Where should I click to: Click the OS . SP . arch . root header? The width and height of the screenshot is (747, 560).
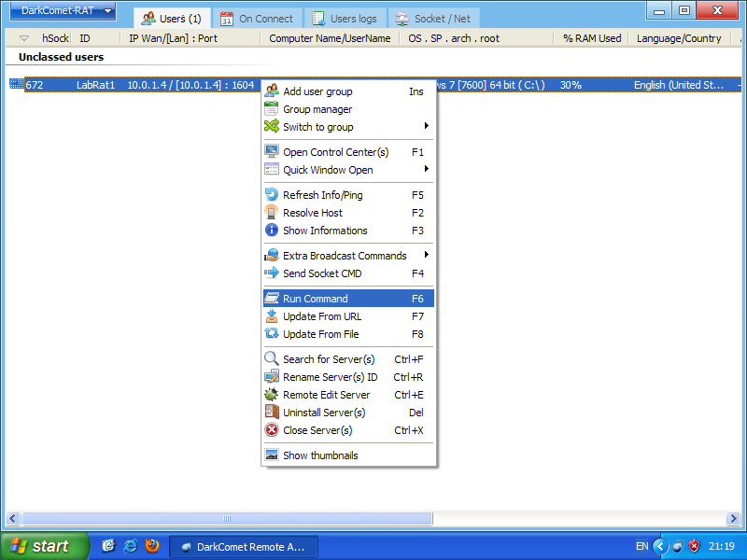[x=454, y=38]
